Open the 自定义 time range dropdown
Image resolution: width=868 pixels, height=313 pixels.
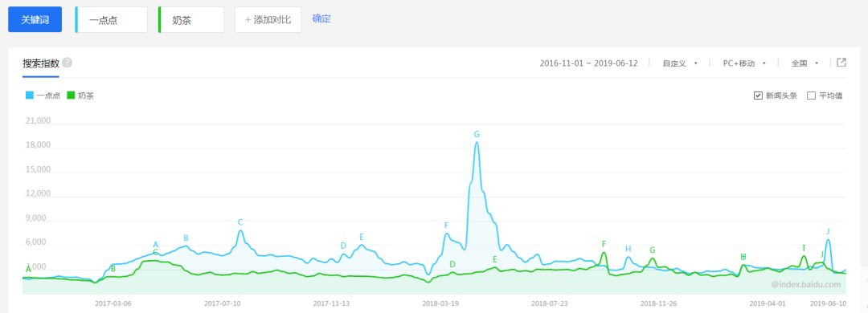[680, 63]
